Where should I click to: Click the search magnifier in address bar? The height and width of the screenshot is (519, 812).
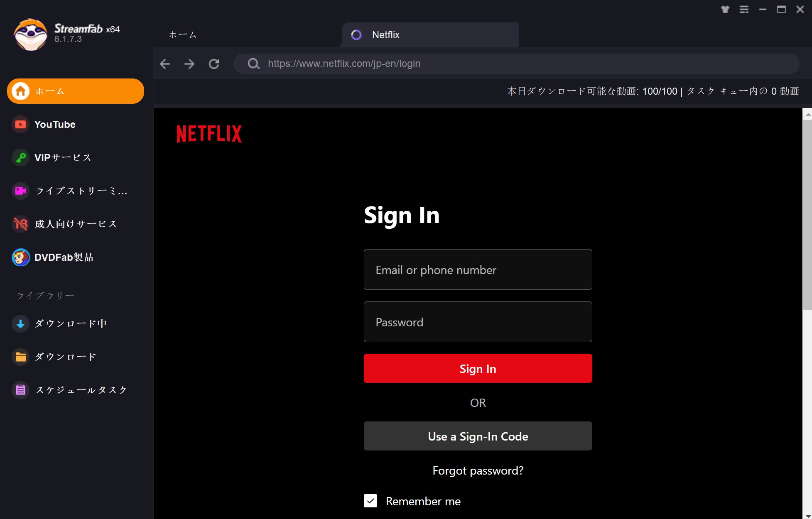pos(253,64)
